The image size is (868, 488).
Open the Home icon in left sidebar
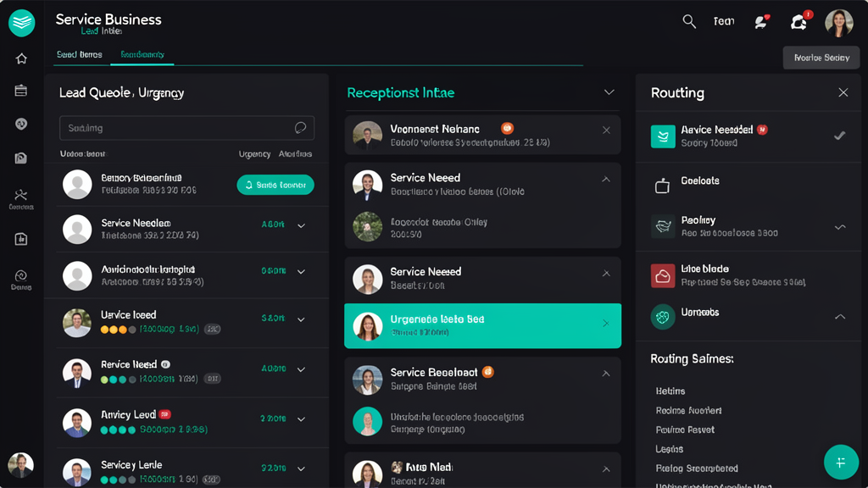tap(21, 58)
